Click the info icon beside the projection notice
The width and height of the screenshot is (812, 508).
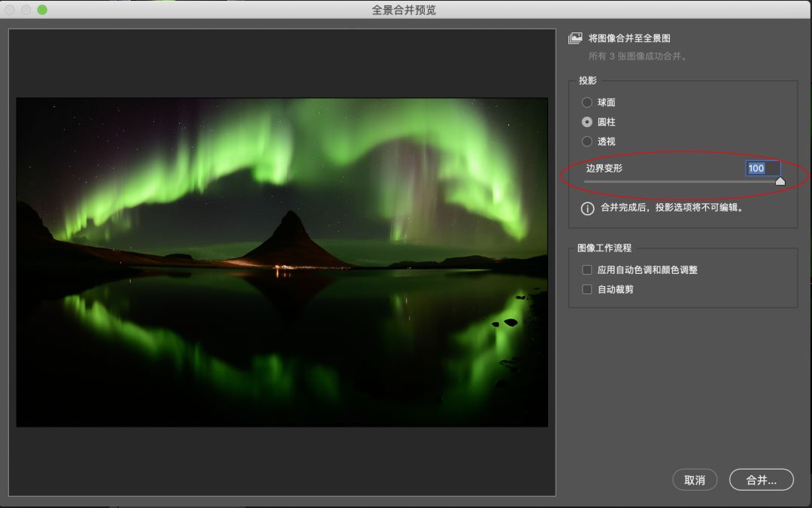[x=587, y=208]
